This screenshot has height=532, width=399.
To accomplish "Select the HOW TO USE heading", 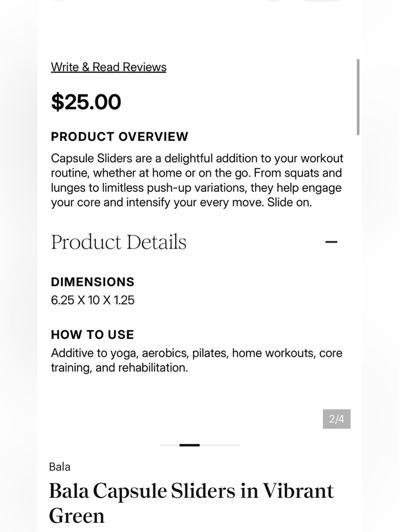I will (x=92, y=334).
